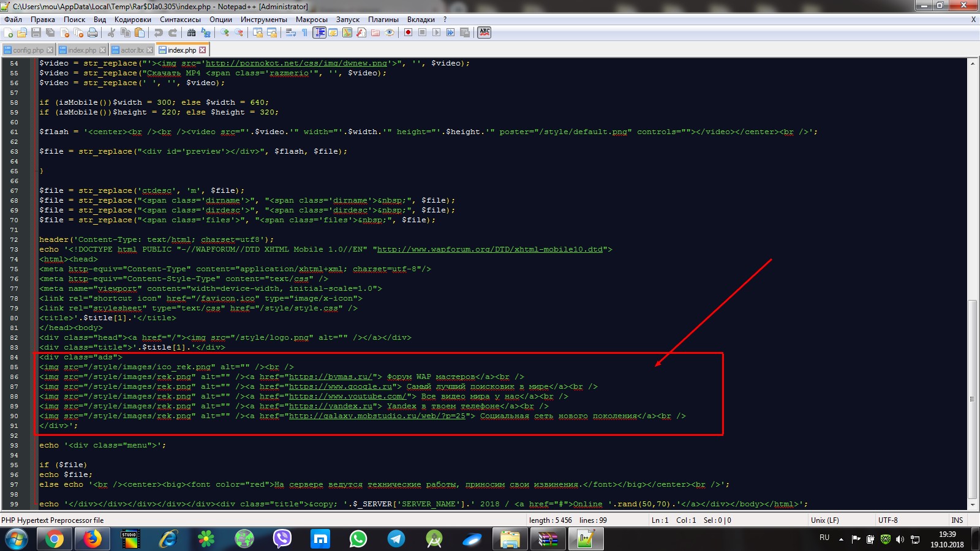Image resolution: width=980 pixels, height=551 pixels.
Task: Toggle synchronize vertical scrolling
Action: (258, 32)
